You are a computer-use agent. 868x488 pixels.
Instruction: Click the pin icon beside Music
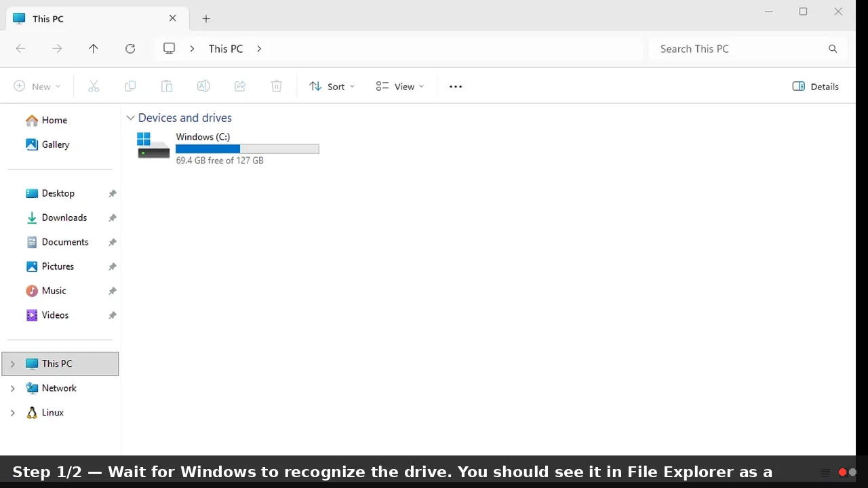(x=113, y=291)
